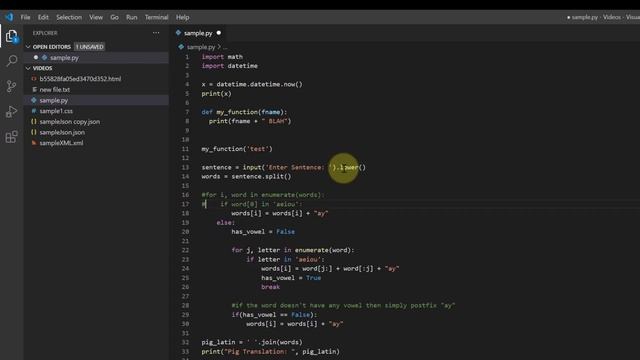Click line number 22 in gutter
Screen dimensions: 640x360
[185, 250]
